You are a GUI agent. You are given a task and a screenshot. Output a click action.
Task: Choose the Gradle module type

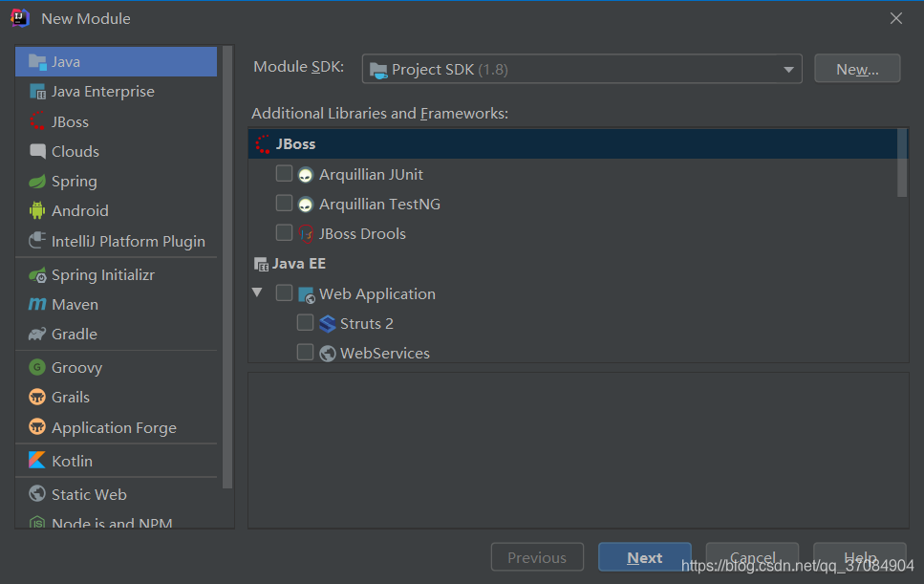[116, 335]
